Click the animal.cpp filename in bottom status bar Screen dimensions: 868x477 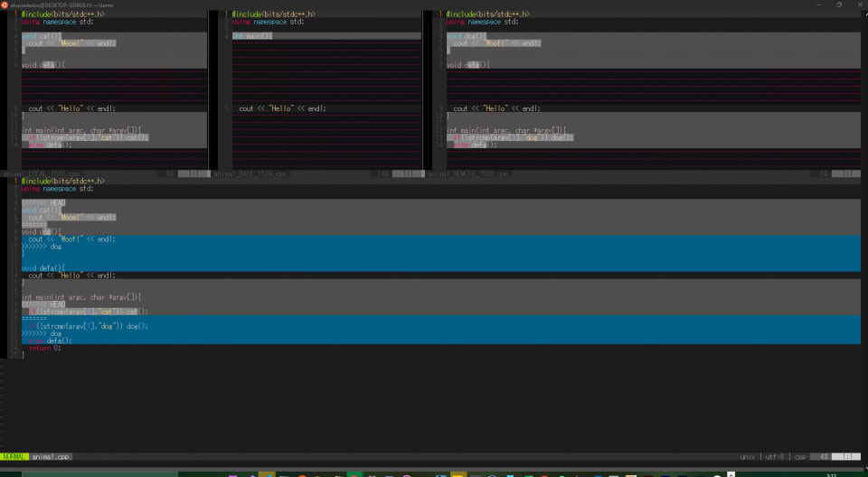coord(51,457)
